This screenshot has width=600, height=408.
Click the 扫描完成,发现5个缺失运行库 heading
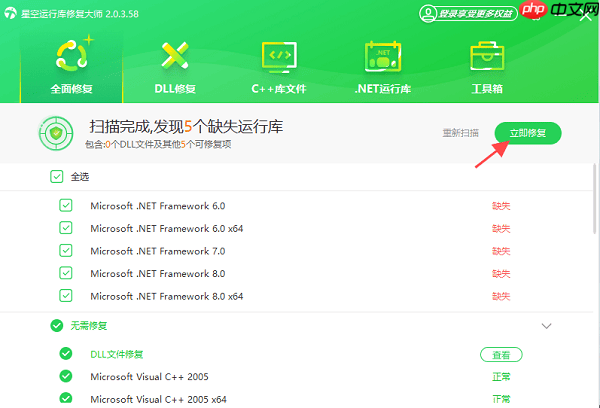186,127
